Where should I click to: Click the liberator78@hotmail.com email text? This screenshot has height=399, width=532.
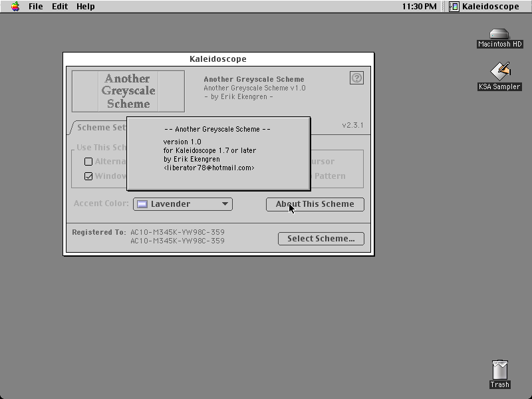[x=209, y=168]
